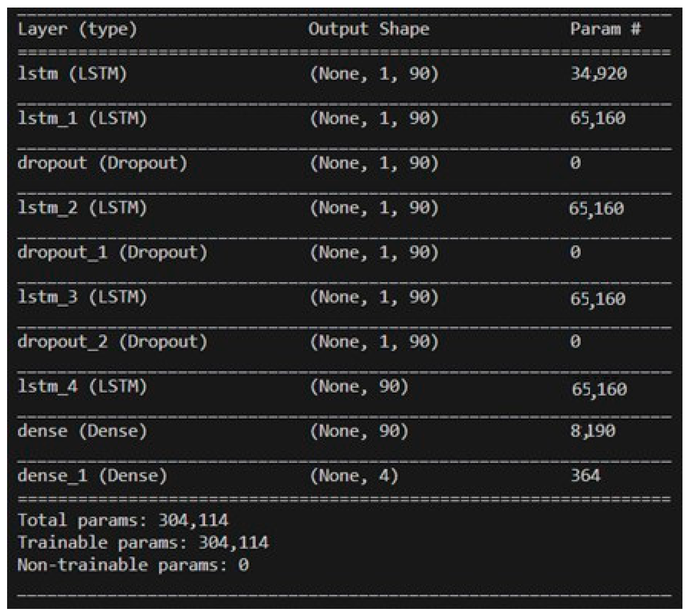Click the lstm_4 (LSTM) layer name

[x=82, y=386]
